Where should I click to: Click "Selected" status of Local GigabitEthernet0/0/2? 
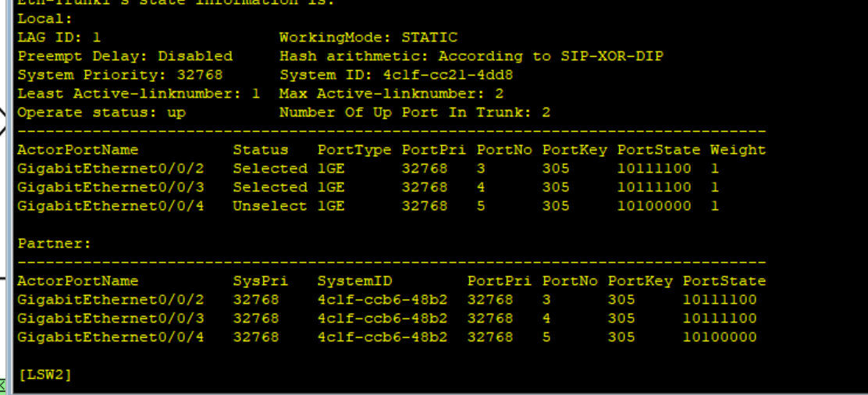click(x=270, y=169)
